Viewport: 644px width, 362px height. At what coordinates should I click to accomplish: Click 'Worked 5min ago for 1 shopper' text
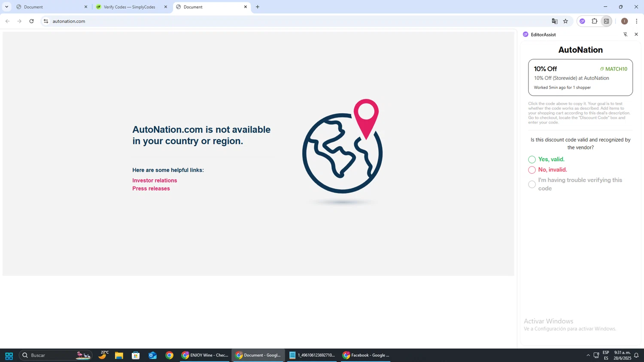(562, 87)
